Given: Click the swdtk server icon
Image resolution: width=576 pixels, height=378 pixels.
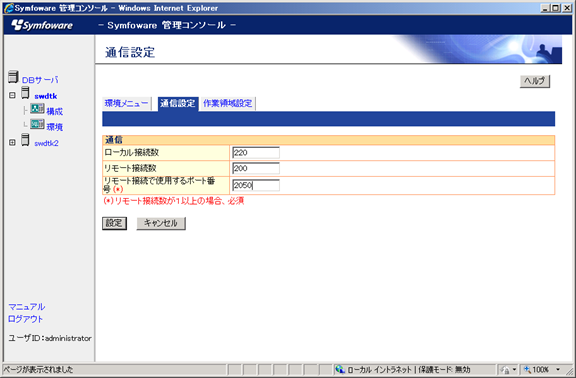Looking at the screenshot, I should tap(25, 93).
